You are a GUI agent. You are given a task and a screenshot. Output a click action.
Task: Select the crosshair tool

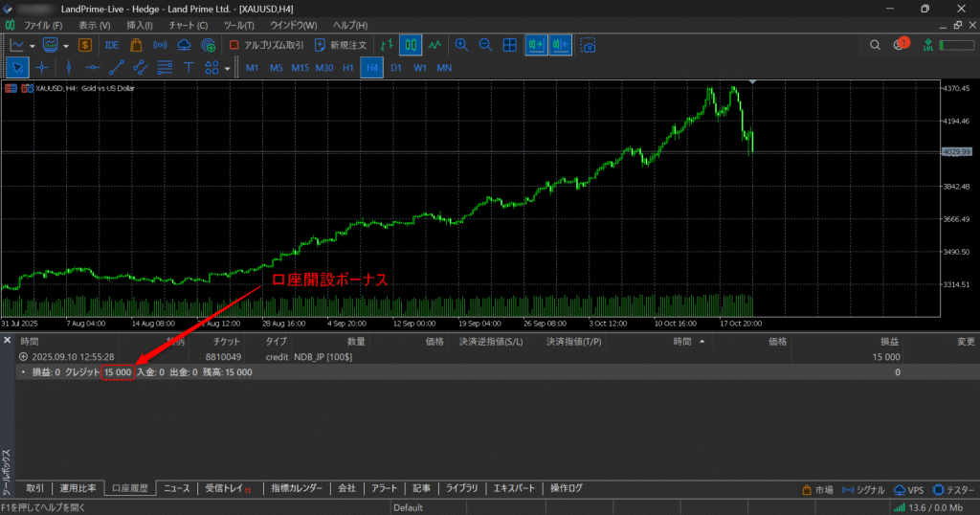click(42, 67)
